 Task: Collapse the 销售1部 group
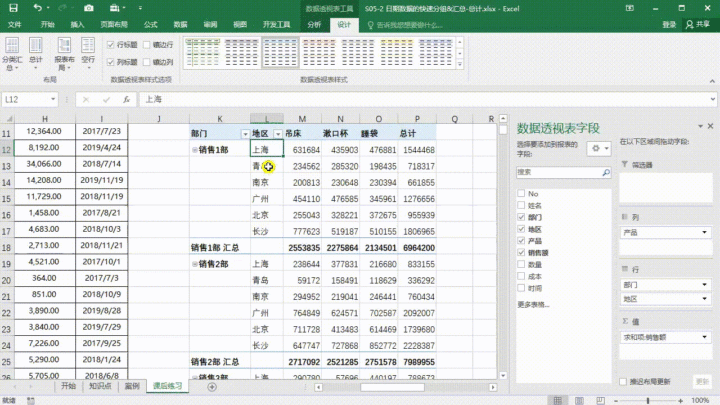click(x=195, y=150)
